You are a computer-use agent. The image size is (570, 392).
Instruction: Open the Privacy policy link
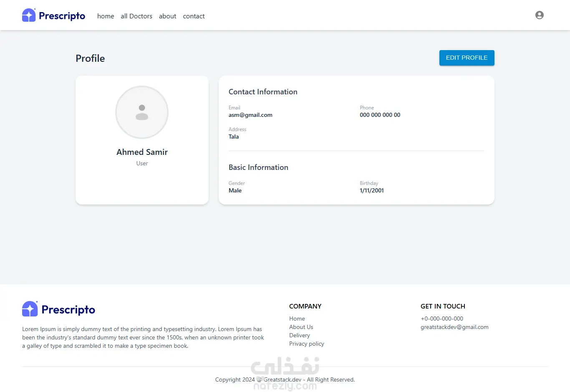[x=307, y=344]
